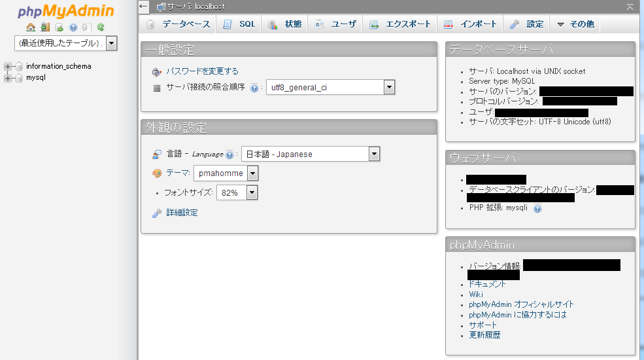This screenshot has width=644, height=360.
Task: Click the theme palette icon
Action: (x=156, y=173)
